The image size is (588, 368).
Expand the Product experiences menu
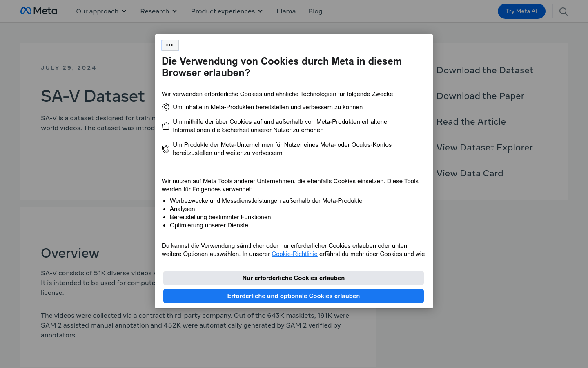coord(227,11)
